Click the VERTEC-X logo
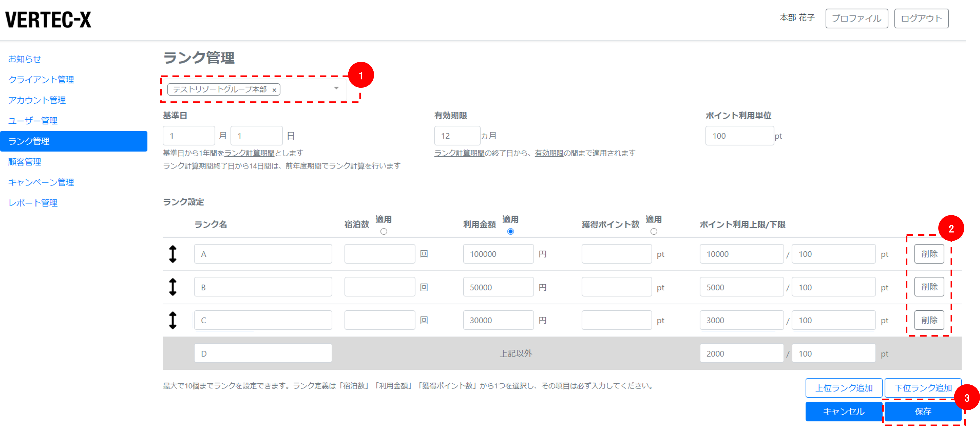980x429 pixels. (x=48, y=19)
